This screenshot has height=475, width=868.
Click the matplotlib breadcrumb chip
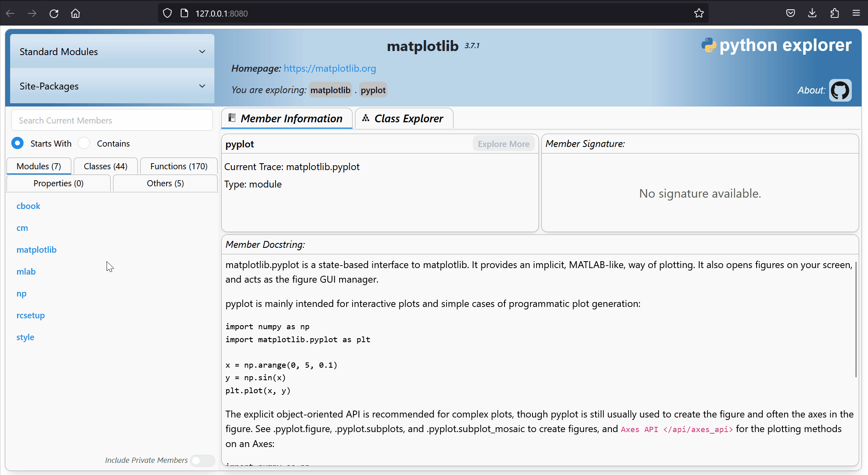click(x=330, y=90)
